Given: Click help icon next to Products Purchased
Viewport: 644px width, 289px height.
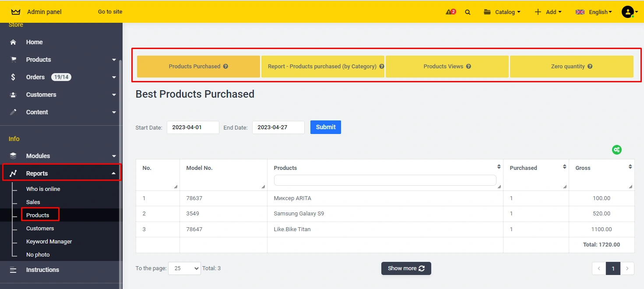Looking at the screenshot, I should (225, 67).
